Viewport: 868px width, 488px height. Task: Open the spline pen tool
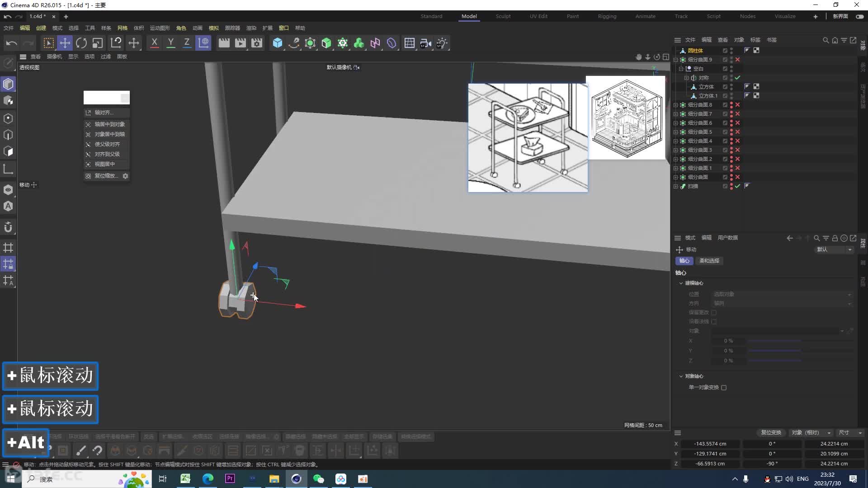coord(294,43)
